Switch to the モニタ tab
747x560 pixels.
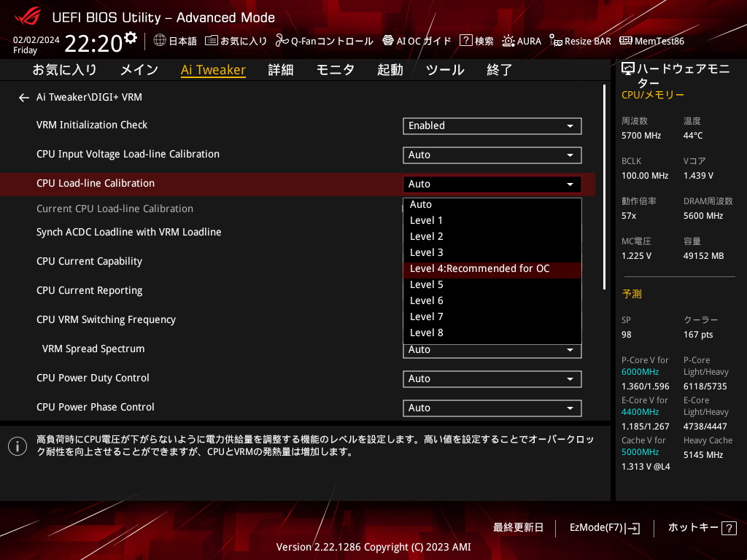point(336,70)
